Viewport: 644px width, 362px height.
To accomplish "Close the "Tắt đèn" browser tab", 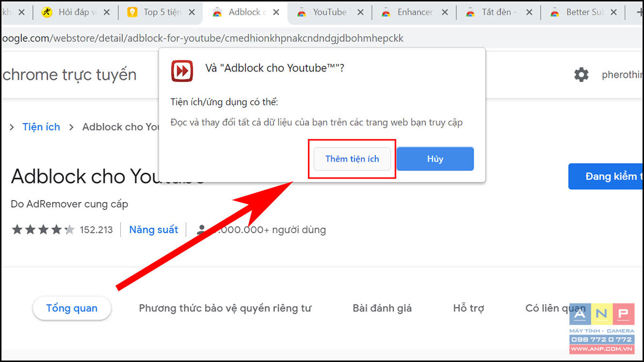I will [x=529, y=12].
